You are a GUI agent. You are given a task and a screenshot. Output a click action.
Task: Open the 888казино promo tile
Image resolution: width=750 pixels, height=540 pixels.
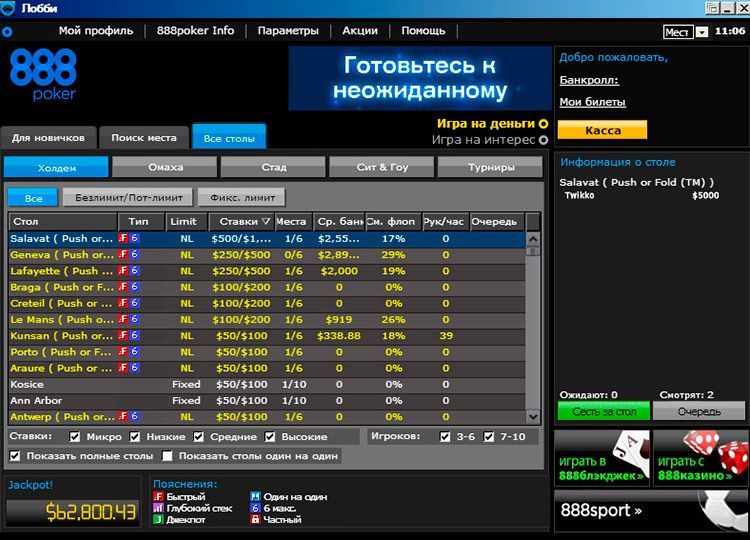699,458
